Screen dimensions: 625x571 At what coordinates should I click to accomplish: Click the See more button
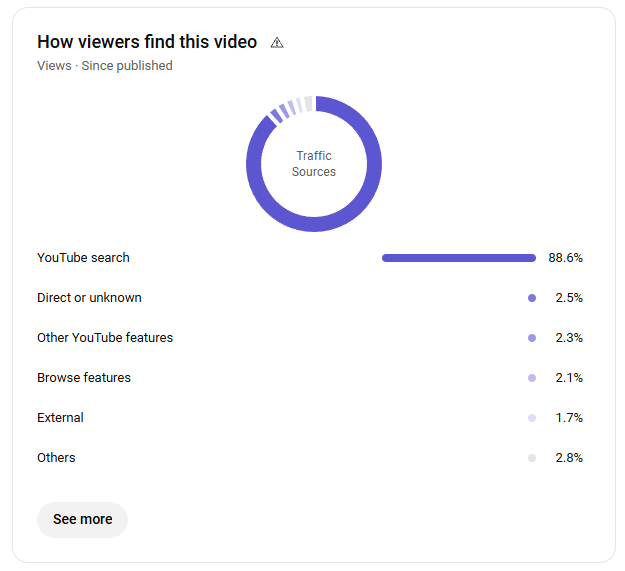(82, 519)
